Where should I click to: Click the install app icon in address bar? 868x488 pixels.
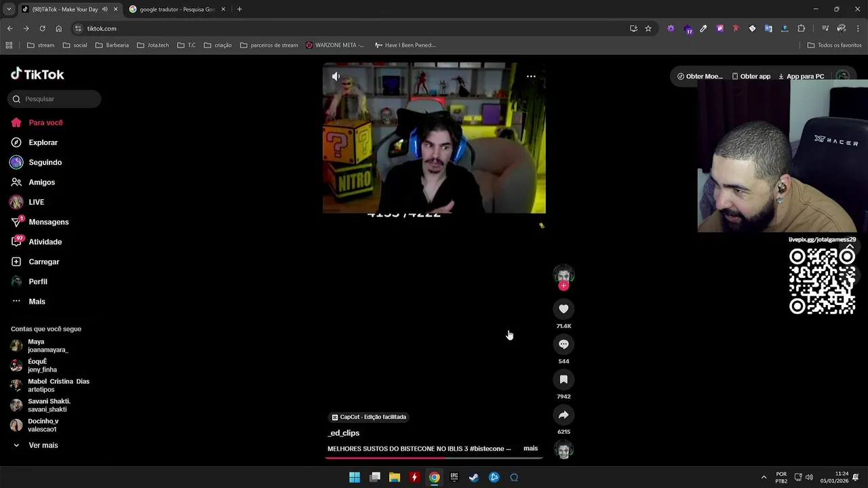[x=633, y=28]
